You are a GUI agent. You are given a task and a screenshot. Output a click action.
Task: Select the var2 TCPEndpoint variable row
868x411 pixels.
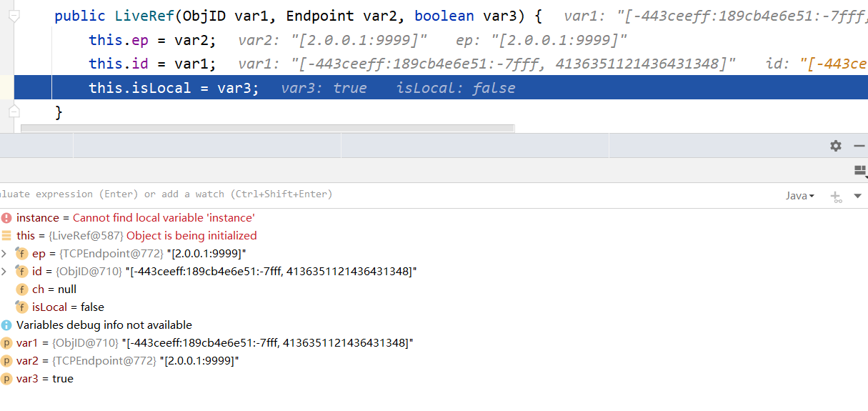coord(121,360)
